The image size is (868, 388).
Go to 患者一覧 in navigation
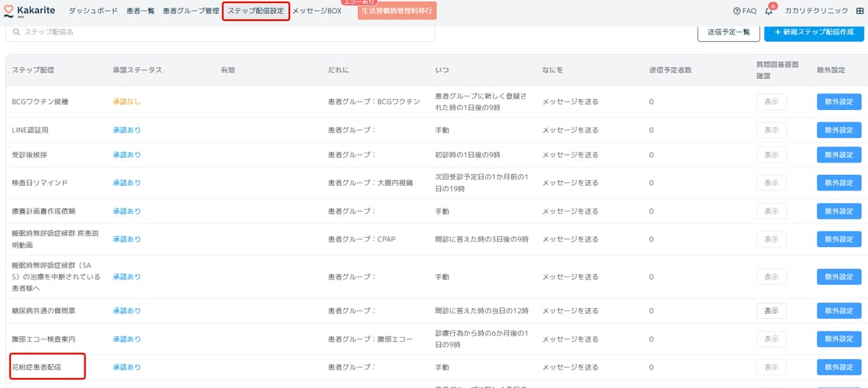[x=142, y=12]
